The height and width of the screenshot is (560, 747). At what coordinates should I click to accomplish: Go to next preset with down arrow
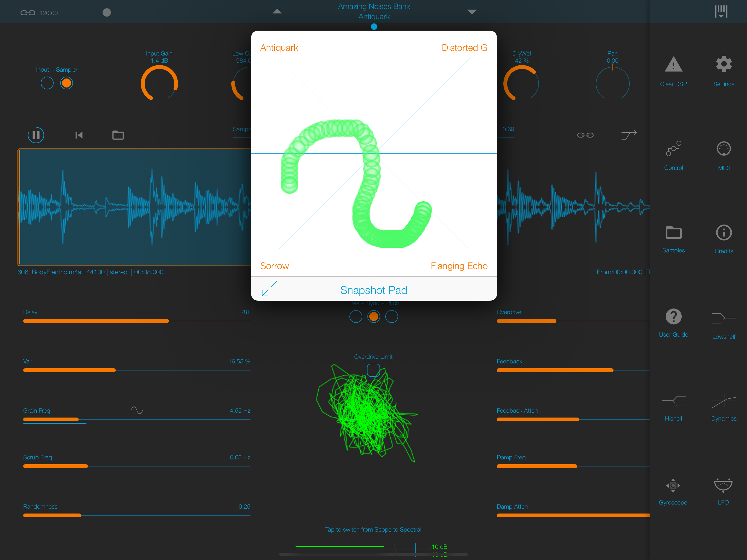472,12
